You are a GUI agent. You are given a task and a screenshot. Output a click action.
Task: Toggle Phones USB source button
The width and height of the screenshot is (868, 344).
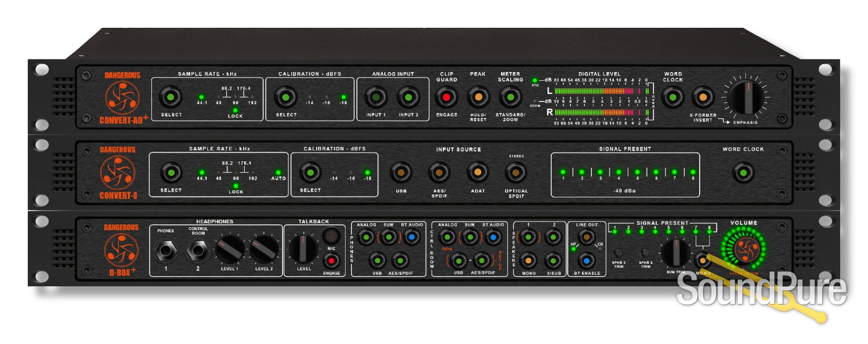(376, 260)
